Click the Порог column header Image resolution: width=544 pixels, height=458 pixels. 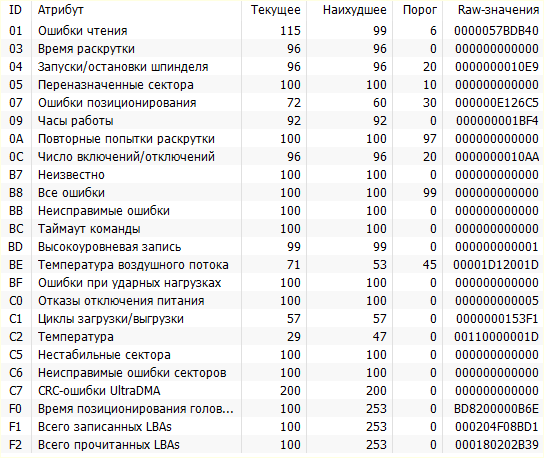click(418, 10)
